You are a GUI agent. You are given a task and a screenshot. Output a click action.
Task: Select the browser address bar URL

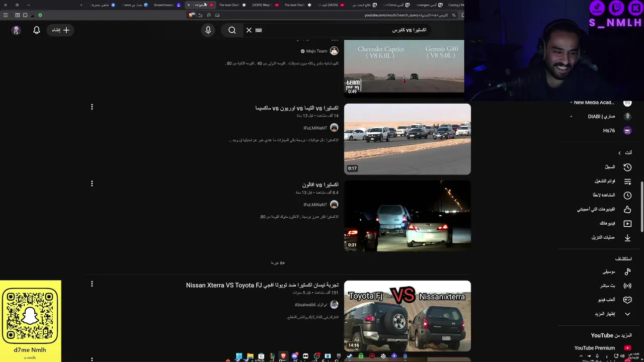pos(406,15)
